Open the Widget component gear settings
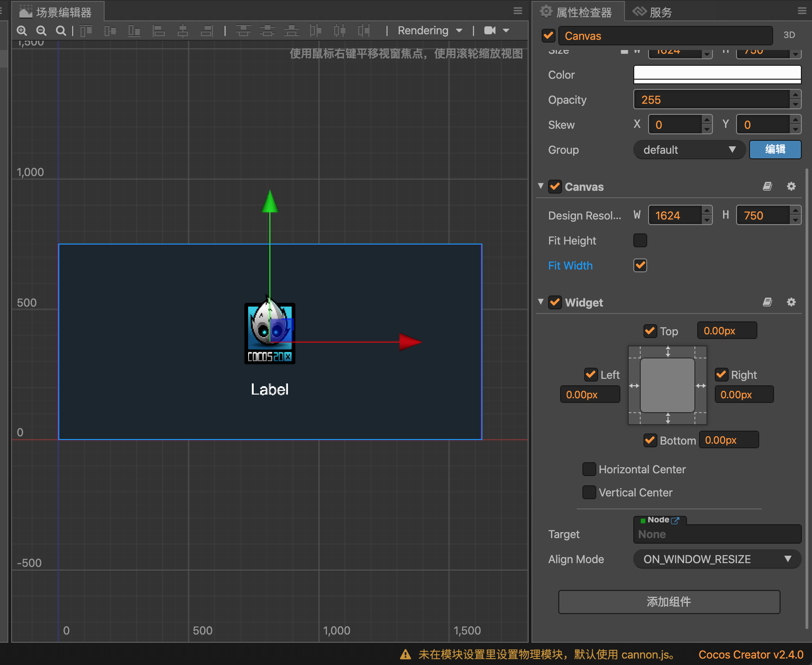This screenshot has height=665, width=812. coord(791,302)
